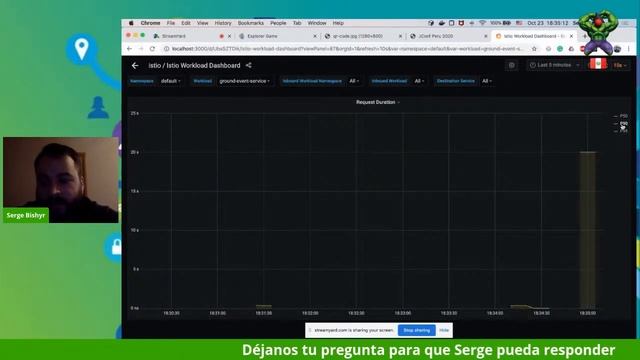This screenshot has height=360, width=640.
Task: Close the StreamYard tab
Action: (229, 36)
